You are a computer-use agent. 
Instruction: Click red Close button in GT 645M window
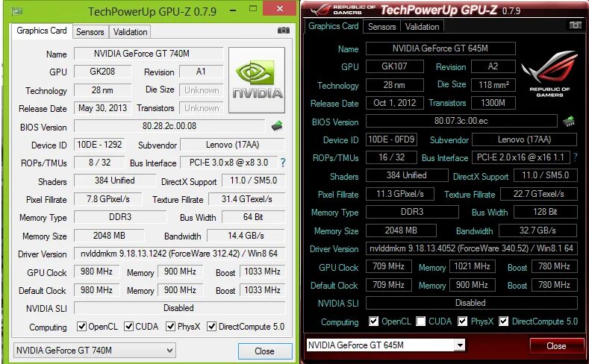[x=556, y=346]
